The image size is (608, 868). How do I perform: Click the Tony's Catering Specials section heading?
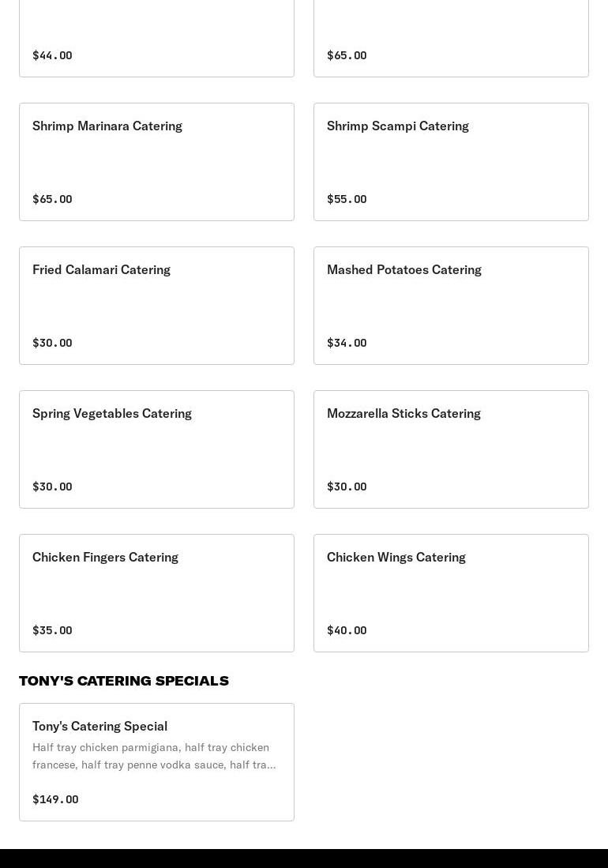tap(124, 681)
